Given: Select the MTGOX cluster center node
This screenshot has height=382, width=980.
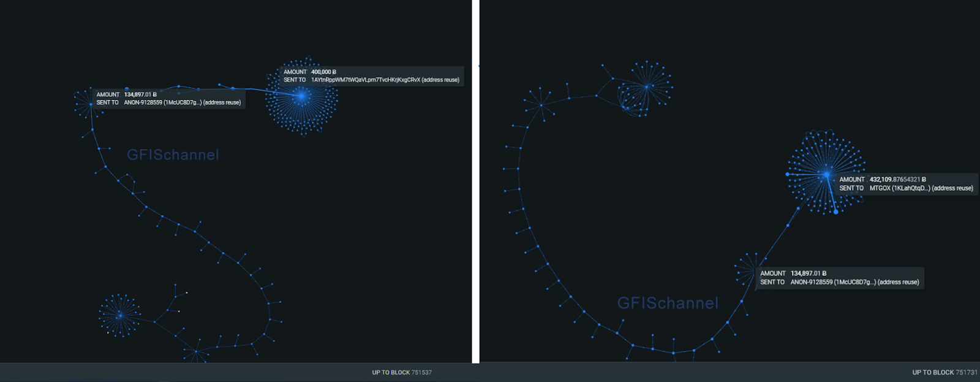Looking at the screenshot, I should tap(826, 175).
